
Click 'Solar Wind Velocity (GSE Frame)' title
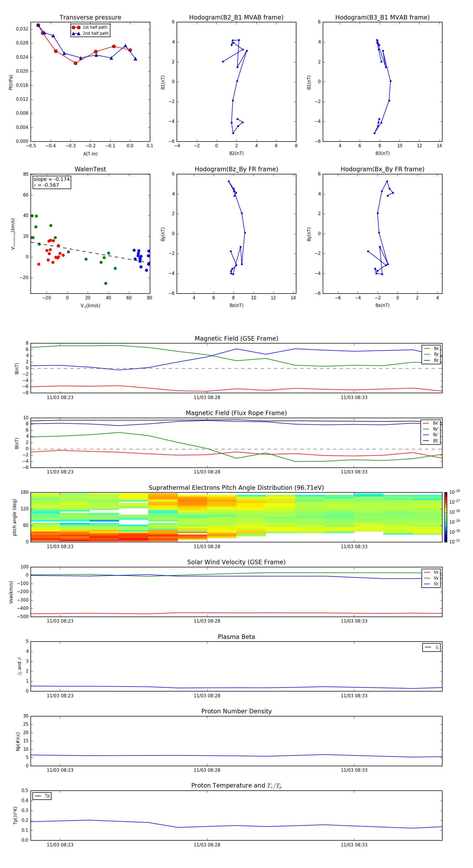point(236,562)
